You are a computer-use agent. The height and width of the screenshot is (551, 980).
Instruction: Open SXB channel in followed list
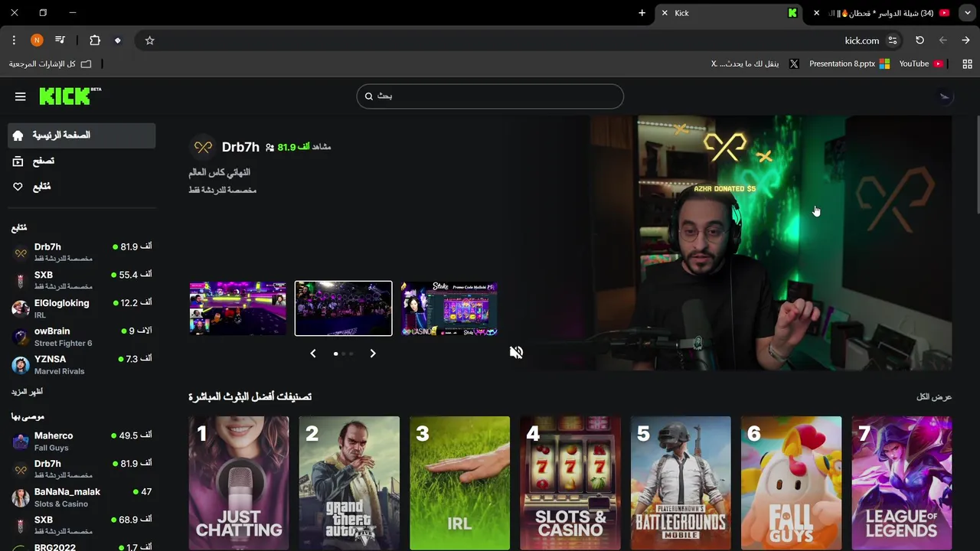tap(81, 281)
